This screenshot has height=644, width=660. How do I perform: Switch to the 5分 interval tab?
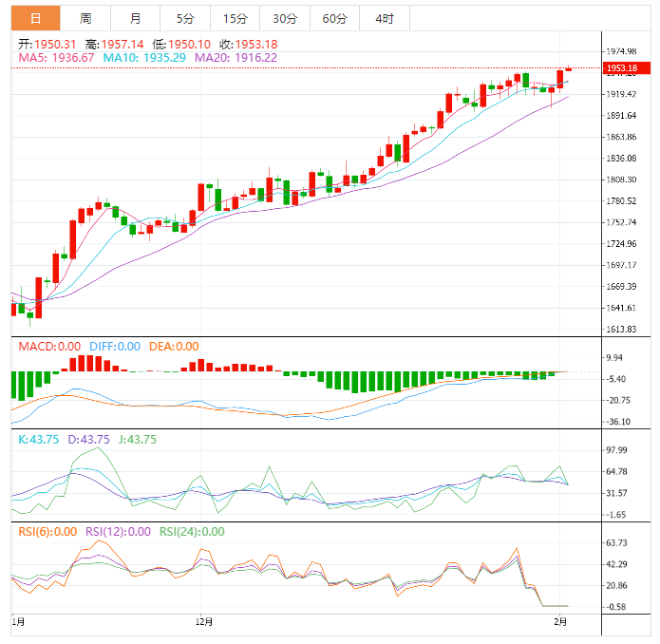(x=185, y=18)
